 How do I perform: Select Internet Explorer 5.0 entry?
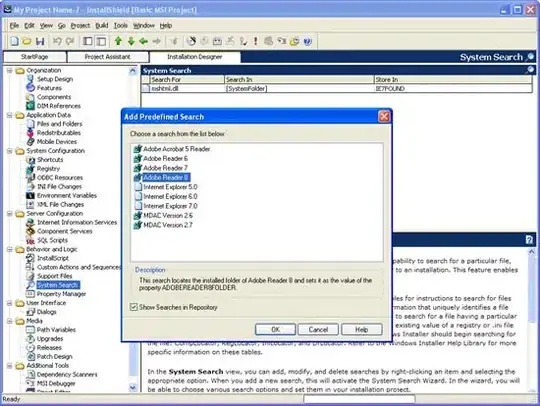pyautogui.click(x=170, y=187)
